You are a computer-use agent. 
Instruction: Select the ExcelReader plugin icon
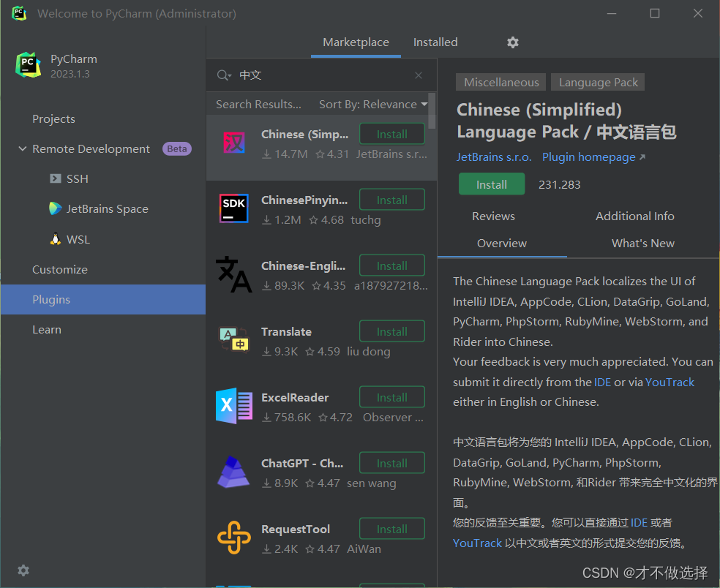tap(233, 406)
